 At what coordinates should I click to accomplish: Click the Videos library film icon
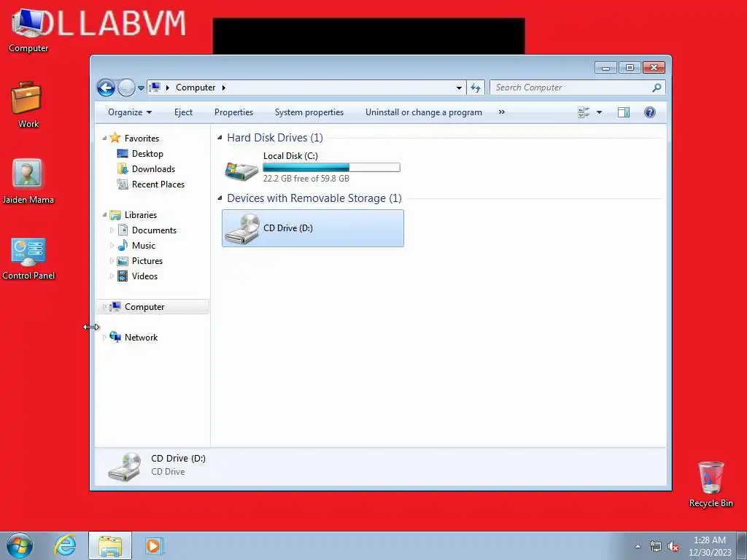click(123, 276)
